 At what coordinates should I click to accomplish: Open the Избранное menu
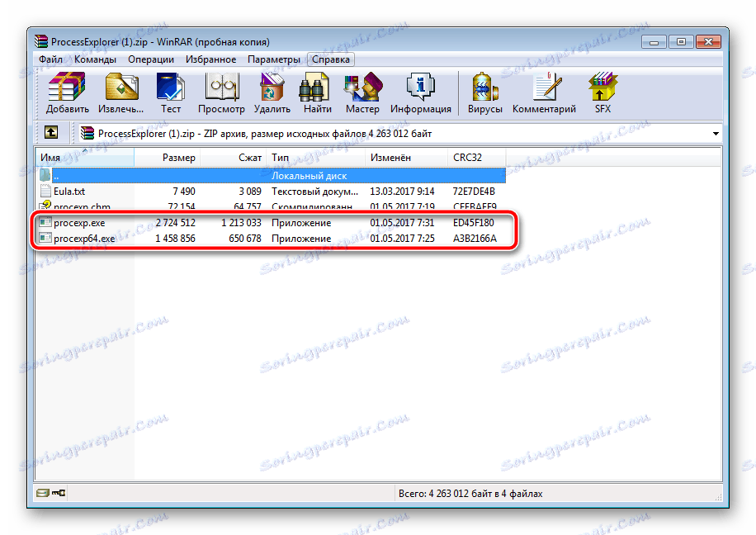tap(210, 59)
